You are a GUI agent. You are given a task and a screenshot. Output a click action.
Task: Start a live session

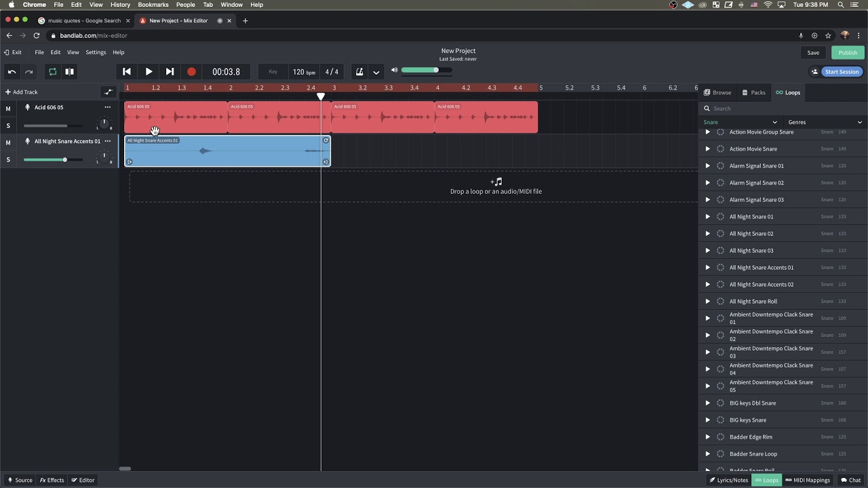(842, 72)
